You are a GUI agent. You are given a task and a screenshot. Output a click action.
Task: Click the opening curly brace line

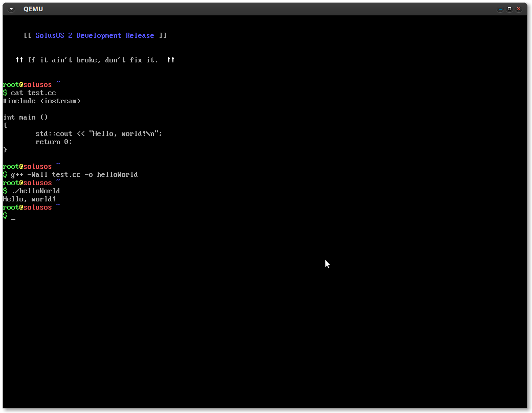pos(5,126)
